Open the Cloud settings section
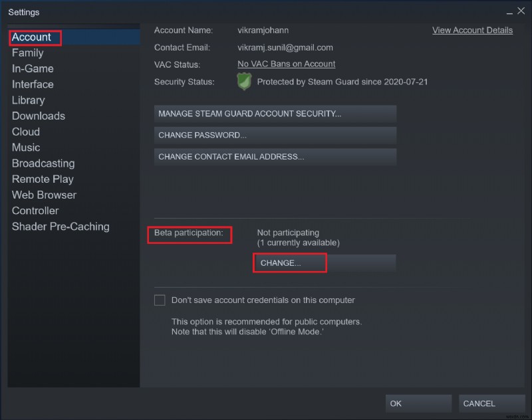Viewport: 532px width, 420px height. [x=26, y=132]
